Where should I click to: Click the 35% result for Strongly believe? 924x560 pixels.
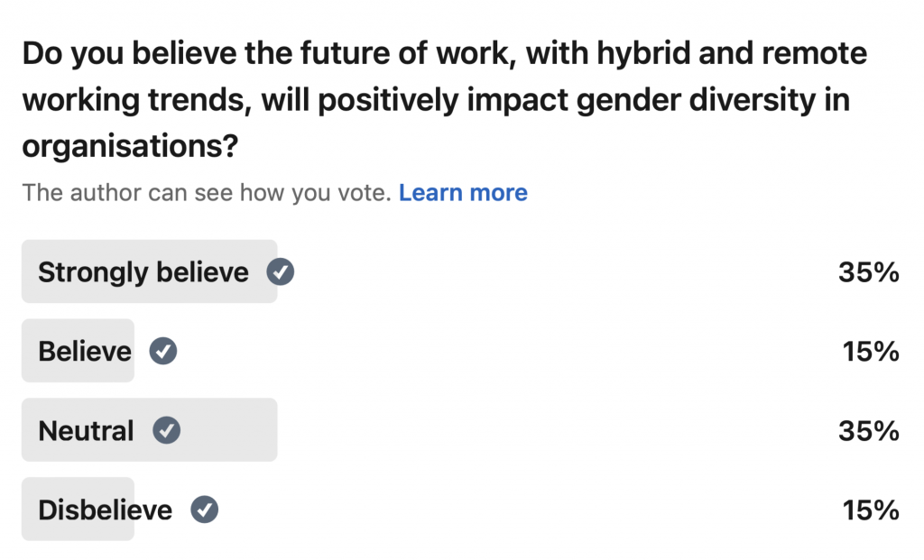(869, 272)
